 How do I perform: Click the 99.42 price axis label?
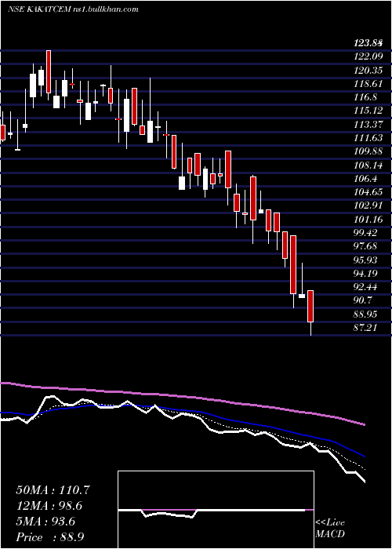coord(366,233)
